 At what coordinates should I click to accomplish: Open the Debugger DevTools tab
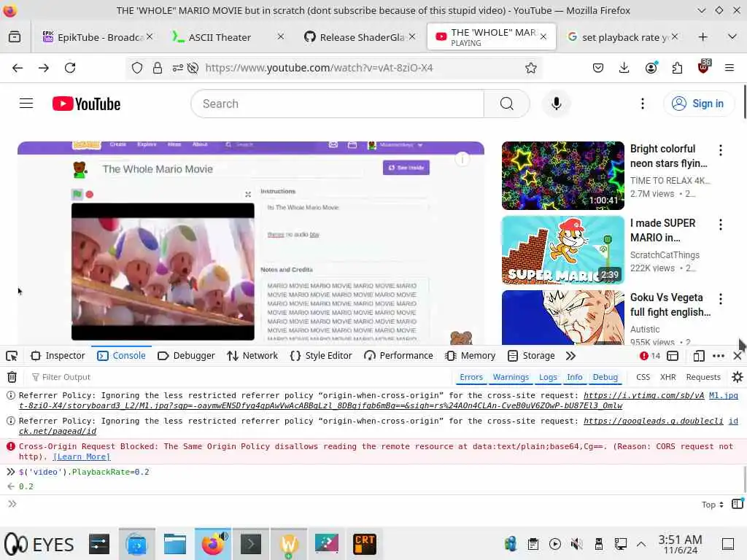(186, 356)
